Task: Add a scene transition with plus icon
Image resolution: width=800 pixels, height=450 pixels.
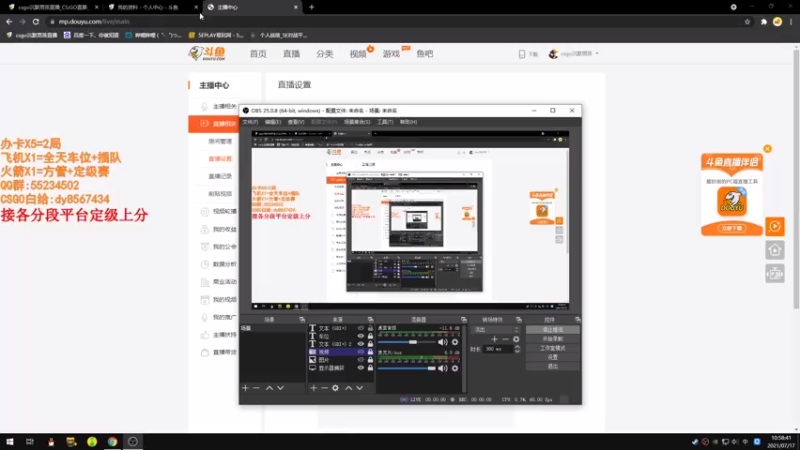Action: 494,339
